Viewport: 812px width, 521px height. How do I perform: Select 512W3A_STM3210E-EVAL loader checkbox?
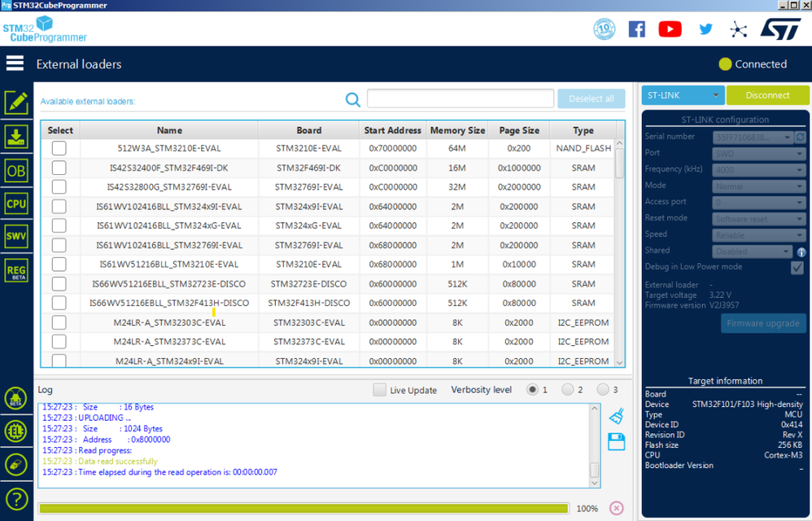[59, 148]
